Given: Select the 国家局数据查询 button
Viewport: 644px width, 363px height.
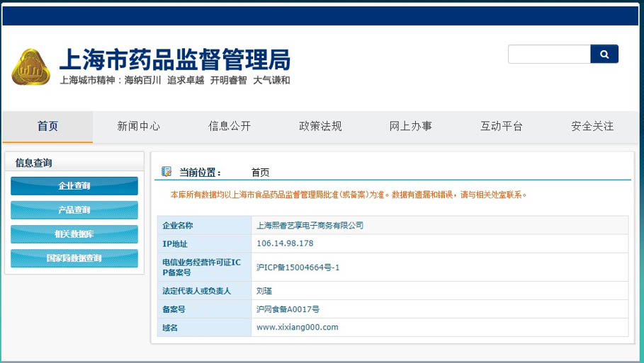Looking at the screenshot, I should [74, 258].
